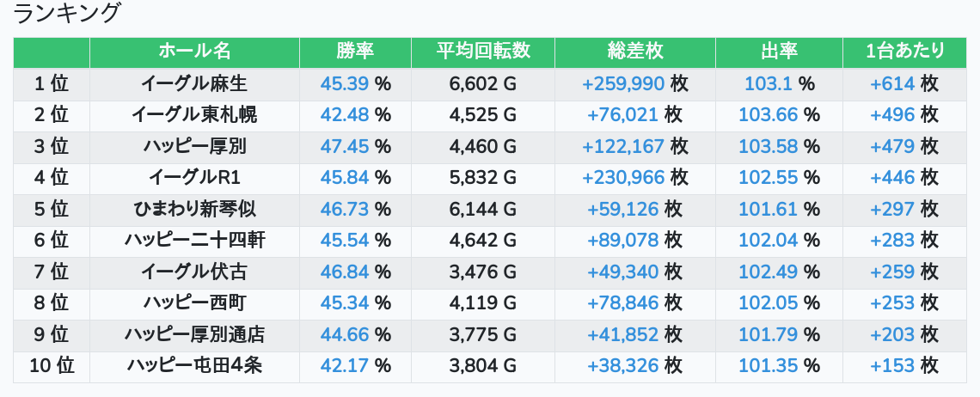Image resolution: width=980 pixels, height=397 pixels.
Task: Open ひまわり新琴似 per-machine +297 link
Action: coord(892,209)
